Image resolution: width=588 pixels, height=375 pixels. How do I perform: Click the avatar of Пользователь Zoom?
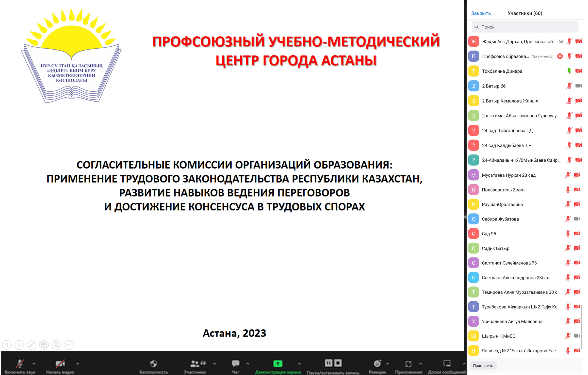tap(473, 190)
